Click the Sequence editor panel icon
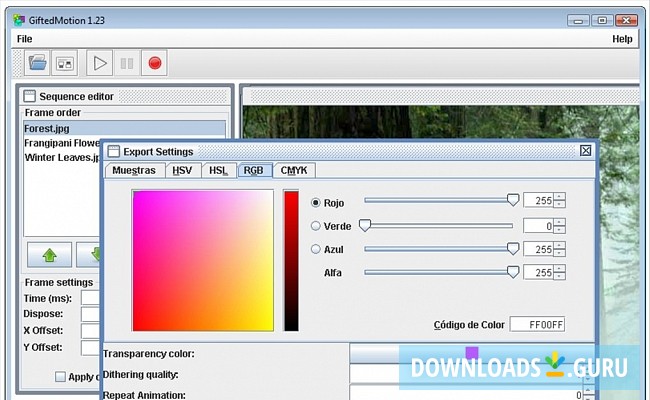The width and height of the screenshot is (650, 400). 29,96
